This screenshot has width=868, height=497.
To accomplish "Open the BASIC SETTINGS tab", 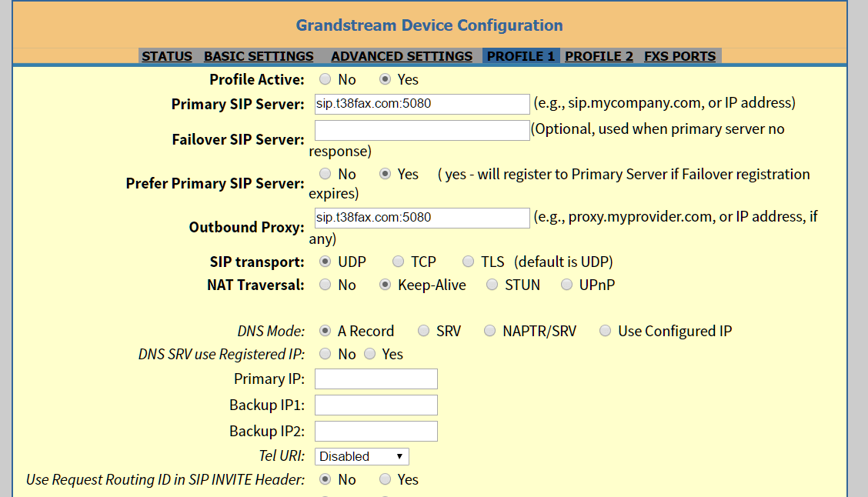I will (259, 56).
